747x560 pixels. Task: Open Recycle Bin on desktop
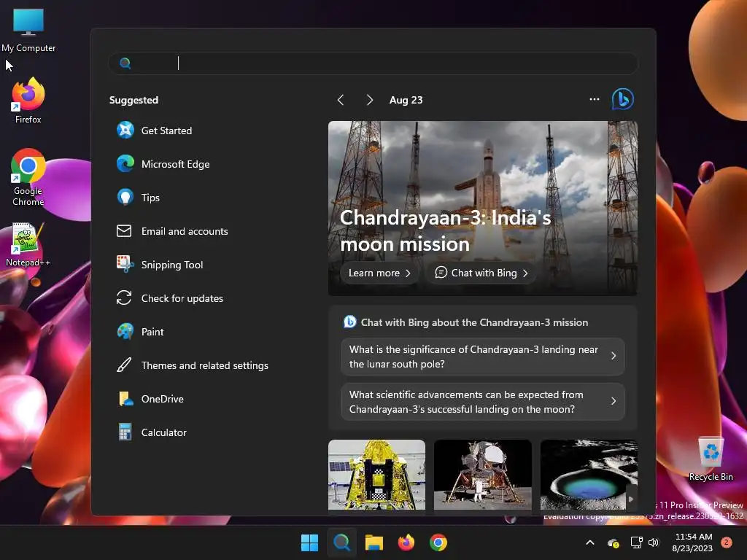coord(711,459)
